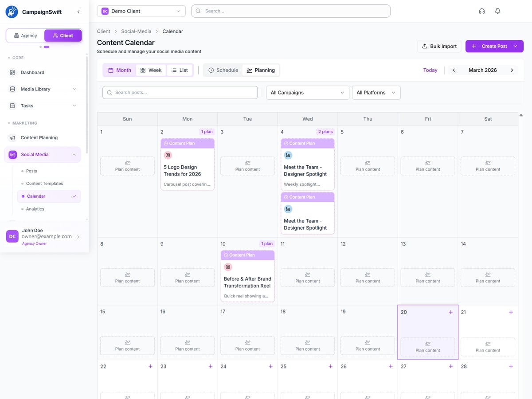Click Plan content on Sunday 1
The height and width of the screenshot is (399, 532).
coord(127,166)
